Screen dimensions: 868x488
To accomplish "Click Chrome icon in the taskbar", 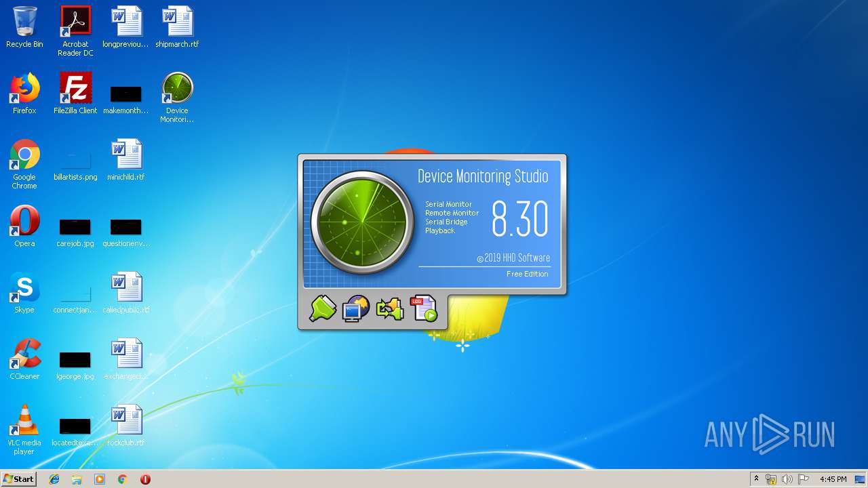I will pos(123,479).
